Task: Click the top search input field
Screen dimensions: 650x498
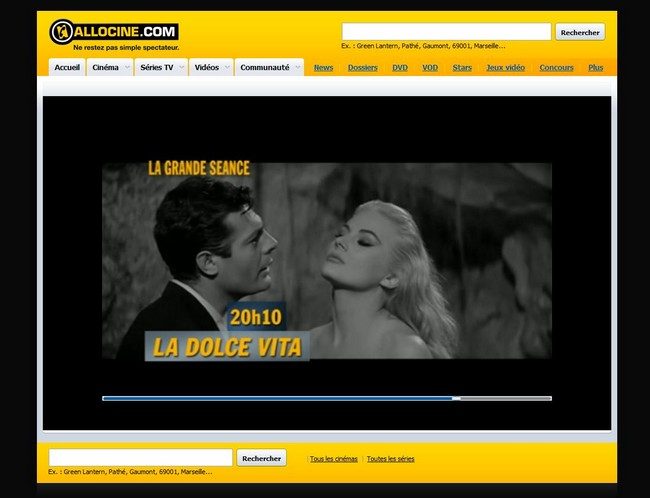Action: click(x=446, y=32)
